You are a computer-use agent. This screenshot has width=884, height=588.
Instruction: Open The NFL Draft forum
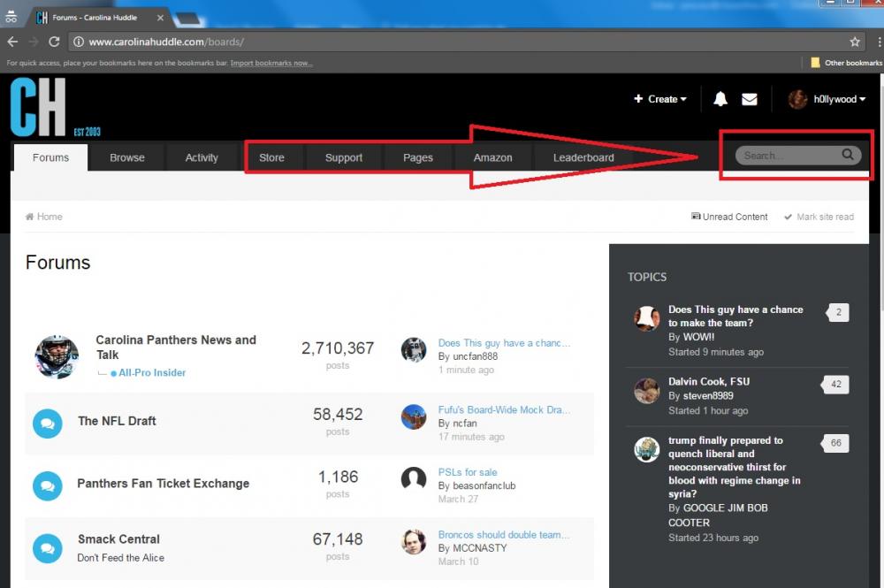click(x=118, y=421)
